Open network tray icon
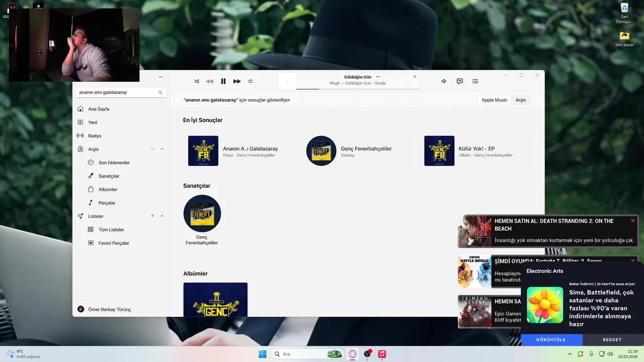The image size is (644, 362). point(602,354)
